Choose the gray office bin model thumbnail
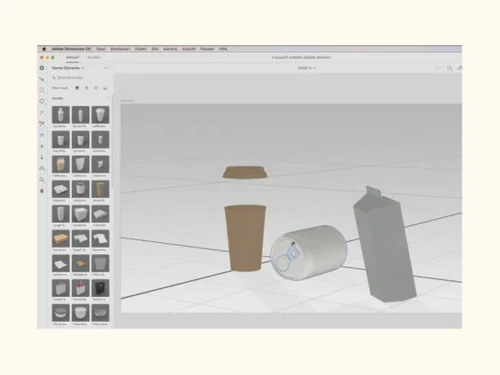The width and height of the screenshot is (500, 375). coord(100,263)
